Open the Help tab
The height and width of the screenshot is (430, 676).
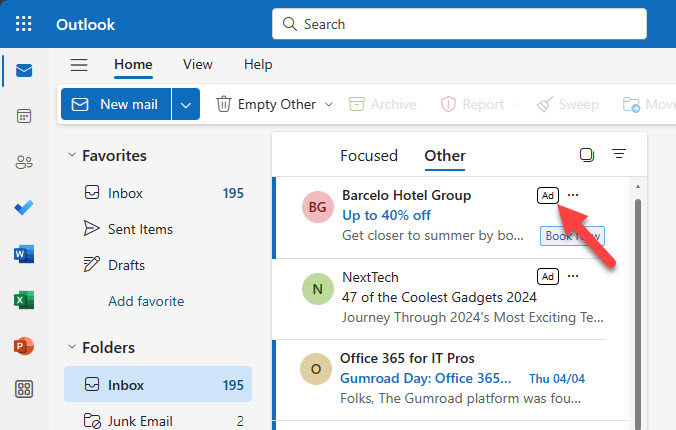[x=258, y=65]
